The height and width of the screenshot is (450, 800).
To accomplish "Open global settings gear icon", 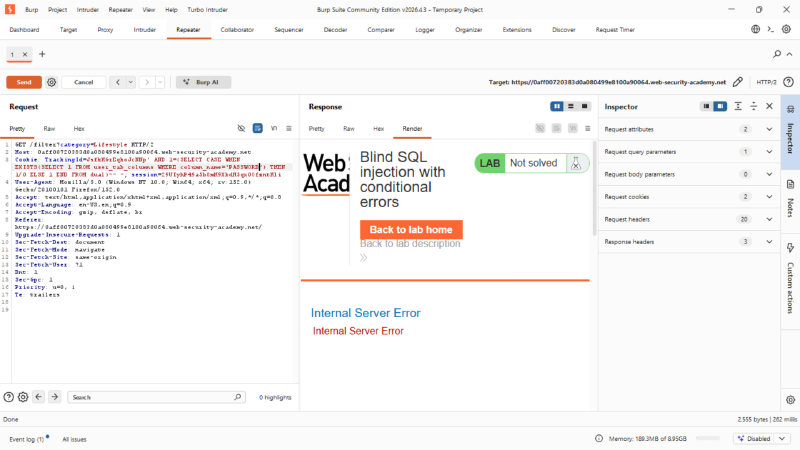I will tap(787, 29).
